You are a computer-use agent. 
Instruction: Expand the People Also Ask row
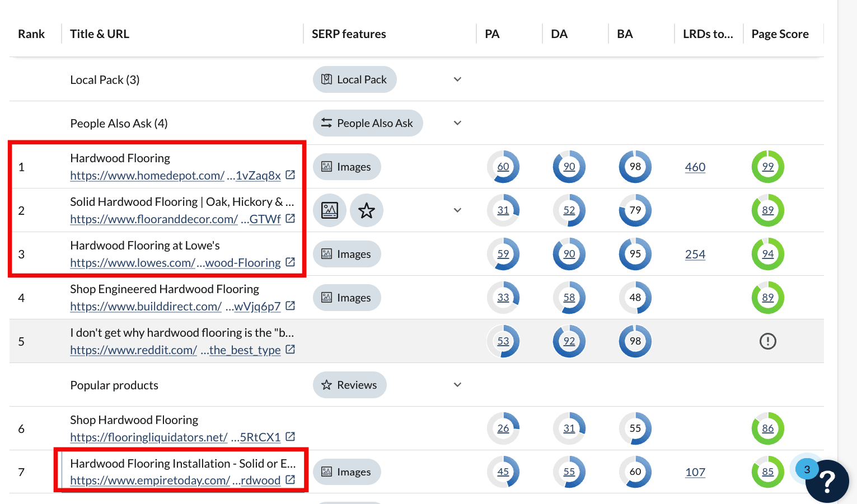click(457, 123)
